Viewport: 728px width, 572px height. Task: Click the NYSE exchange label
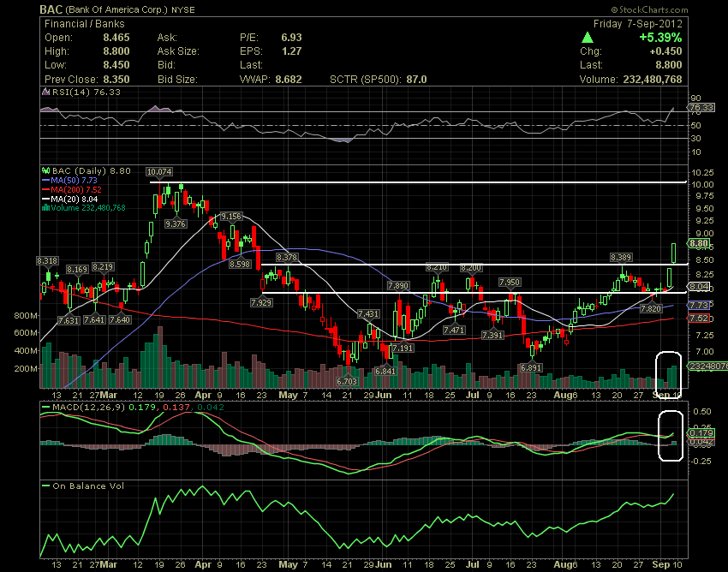point(183,10)
